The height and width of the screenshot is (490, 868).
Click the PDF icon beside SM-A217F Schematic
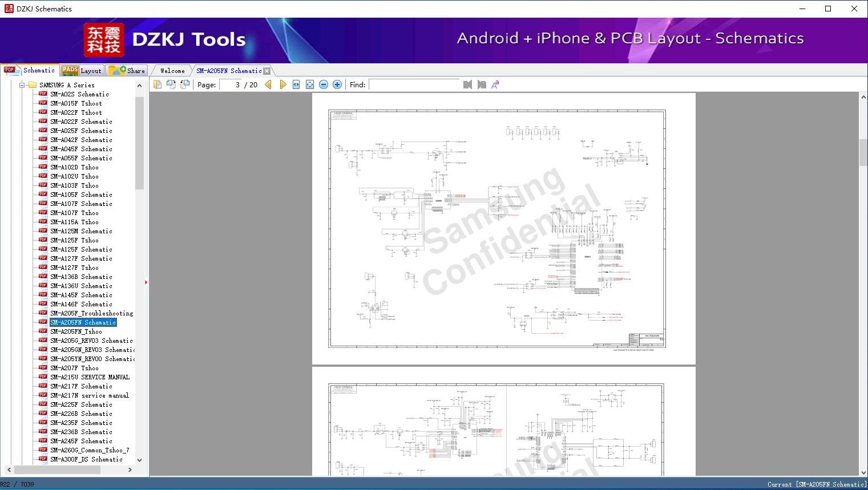[43, 386]
